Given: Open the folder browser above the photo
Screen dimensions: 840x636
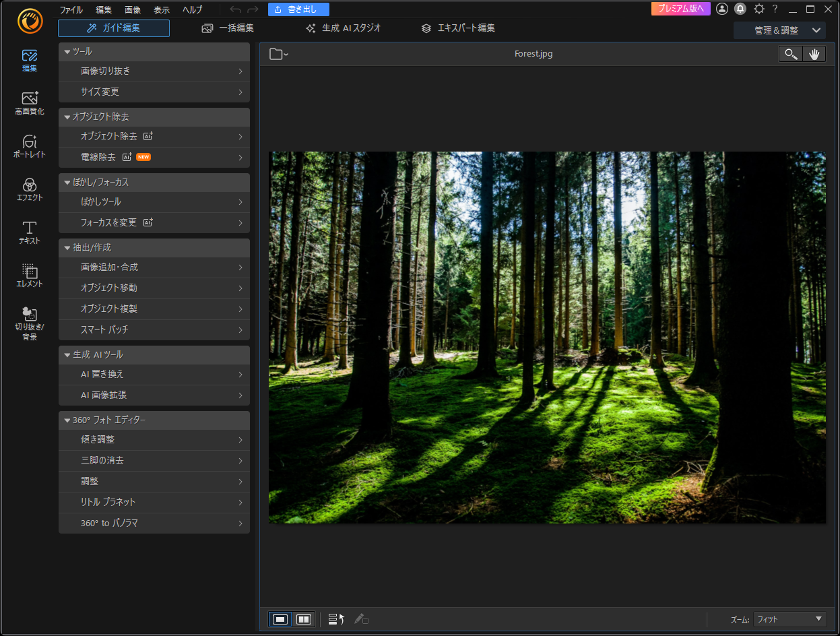Looking at the screenshot, I should click(278, 53).
